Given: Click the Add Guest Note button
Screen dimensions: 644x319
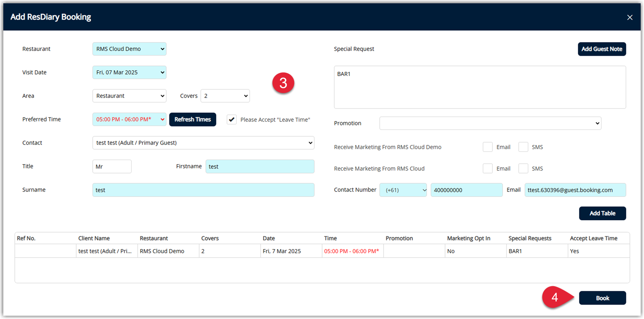Looking at the screenshot, I should point(602,49).
